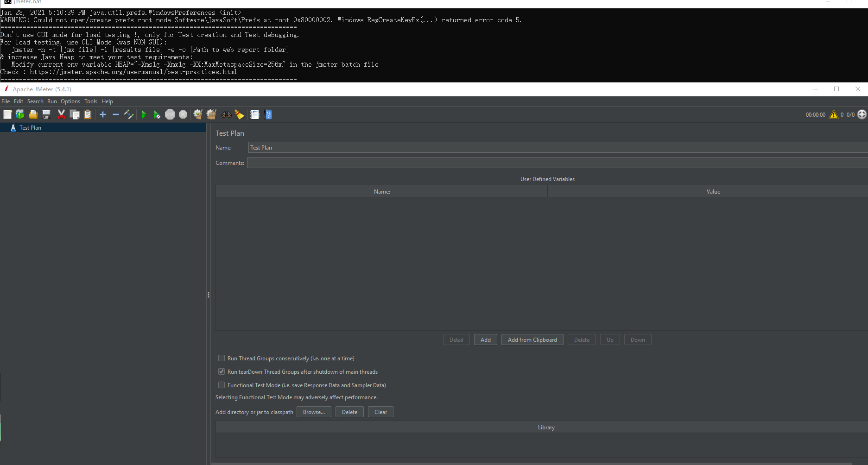The width and height of the screenshot is (868, 465).
Task: Browse for a classpath jar
Action: (x=314, y=412)
